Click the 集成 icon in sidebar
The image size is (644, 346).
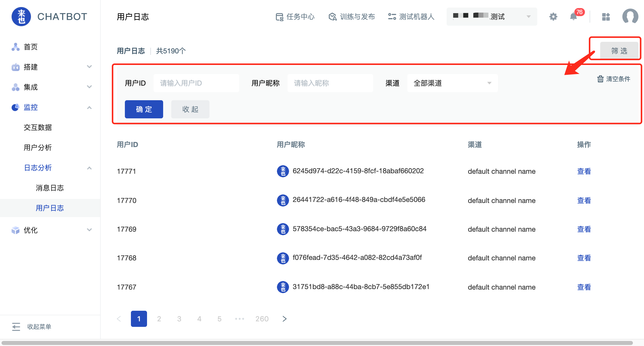coord(16,87)
